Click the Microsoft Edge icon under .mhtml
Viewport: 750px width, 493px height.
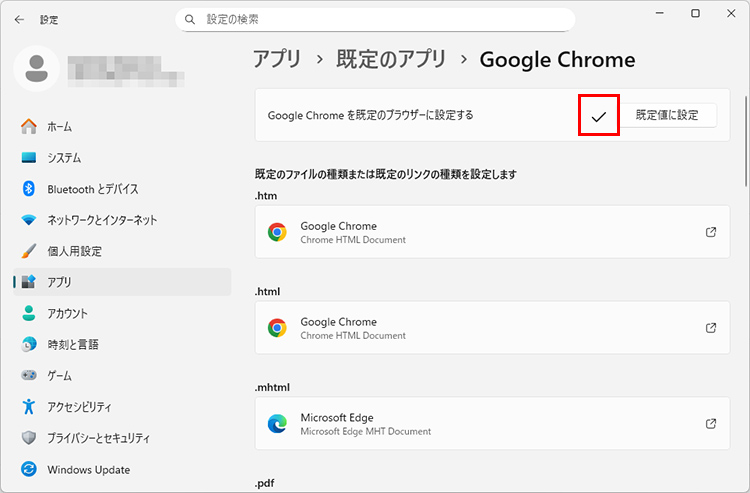click(x=277, y=424)
